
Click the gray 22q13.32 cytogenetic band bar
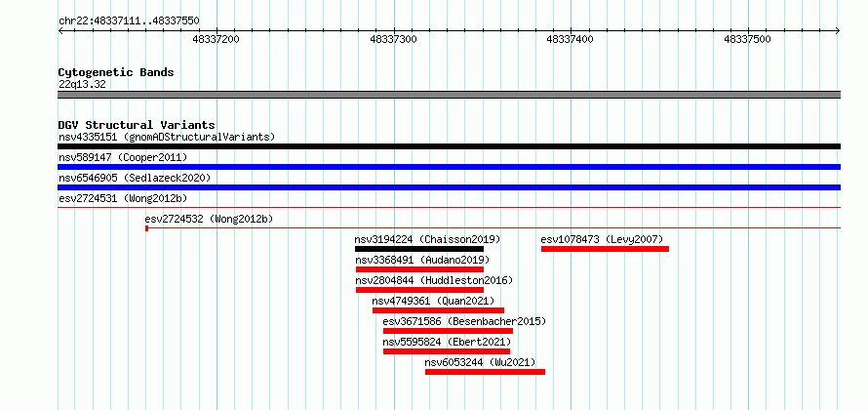click(x=449, y=95)
